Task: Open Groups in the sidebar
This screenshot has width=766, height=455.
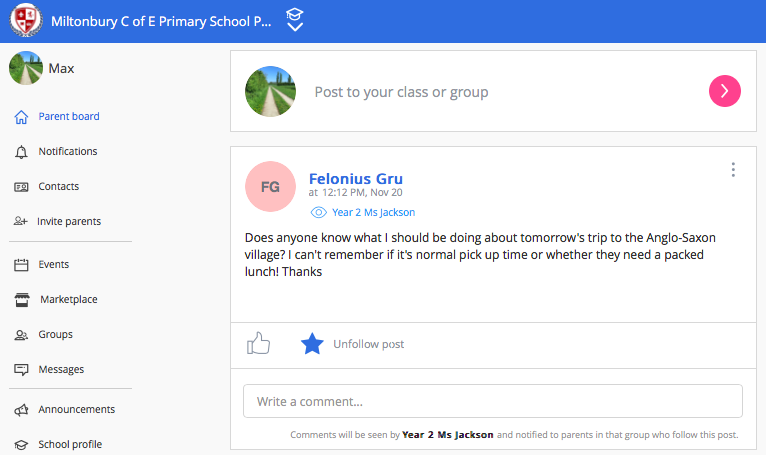Action: 43,335
